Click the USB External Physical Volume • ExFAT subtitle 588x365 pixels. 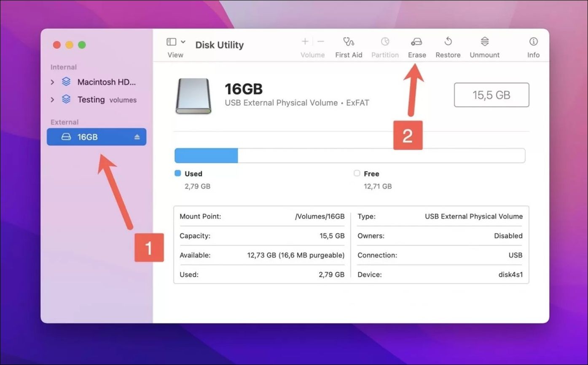(297, 103)
